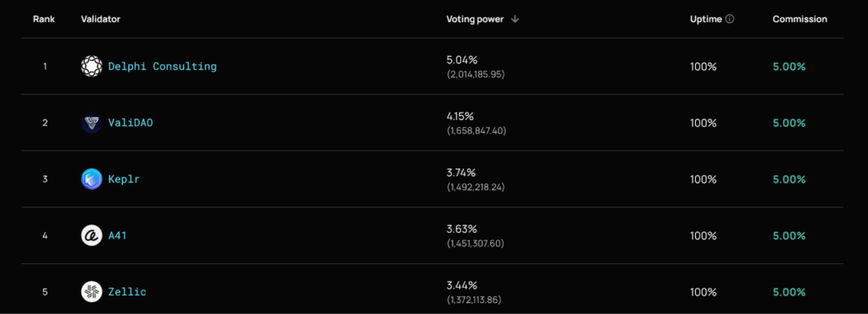Sort by the Uptime column header
The image size is (868, 314).
coord(706,19)
